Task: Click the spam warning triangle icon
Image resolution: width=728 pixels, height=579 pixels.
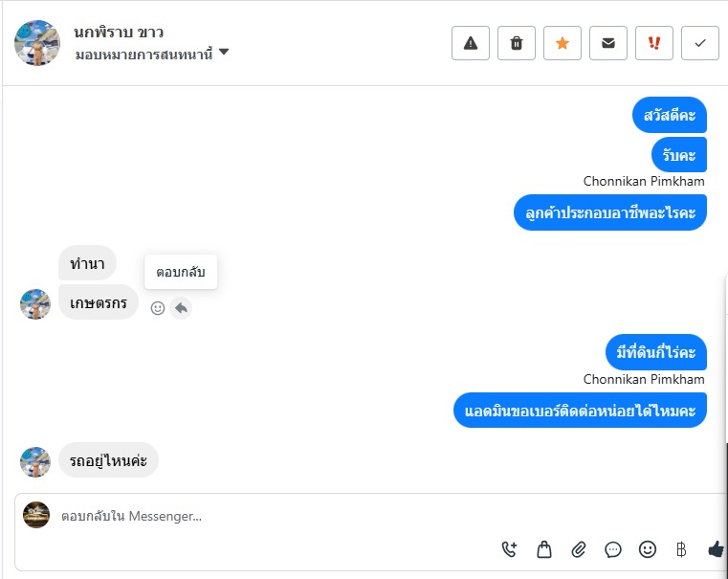Action: tap(471, 43)
